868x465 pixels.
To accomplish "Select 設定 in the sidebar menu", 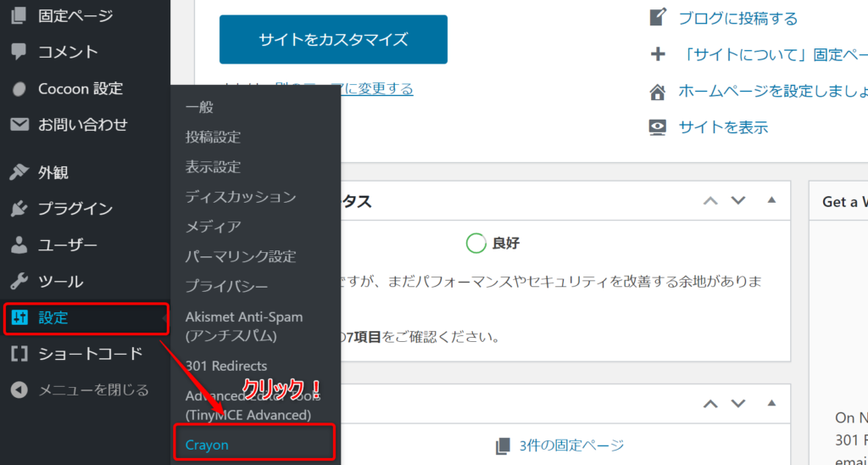I will click(x=86, y=318).
